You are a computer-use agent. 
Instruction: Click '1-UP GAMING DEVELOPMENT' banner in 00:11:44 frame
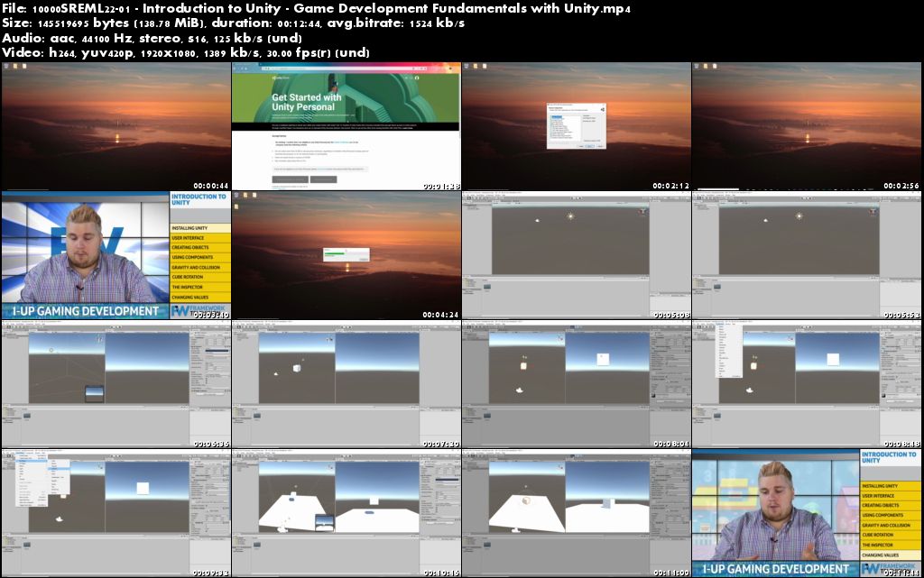point(775,569)
